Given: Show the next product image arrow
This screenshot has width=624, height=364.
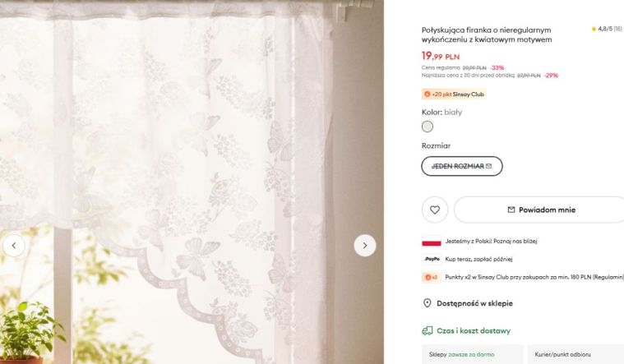Looking at the screenshot, I should coord(364,246).
